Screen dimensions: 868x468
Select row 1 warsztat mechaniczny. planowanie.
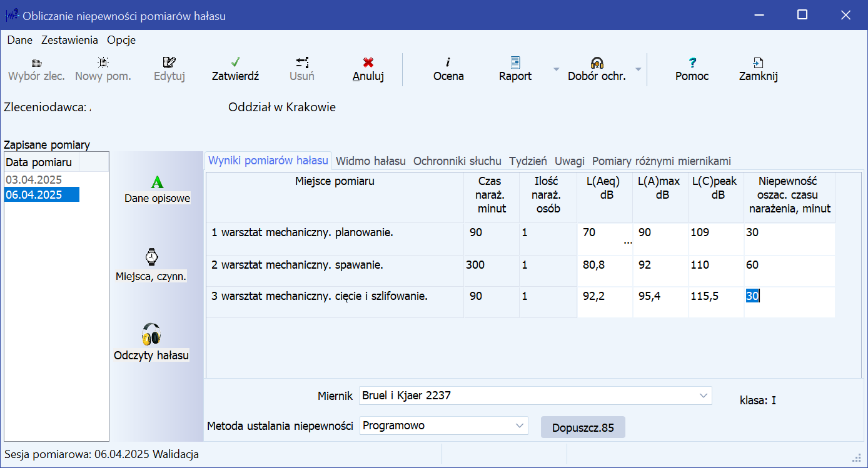pos(335,239)
